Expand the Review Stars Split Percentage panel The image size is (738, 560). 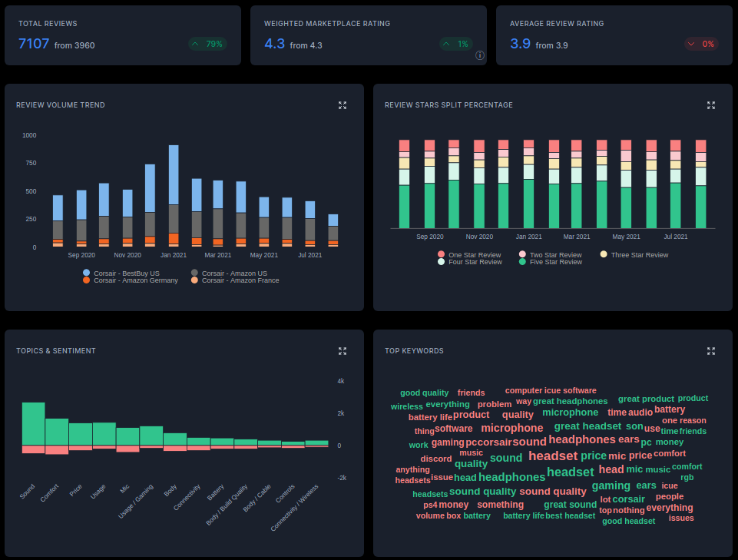(710, 105)
